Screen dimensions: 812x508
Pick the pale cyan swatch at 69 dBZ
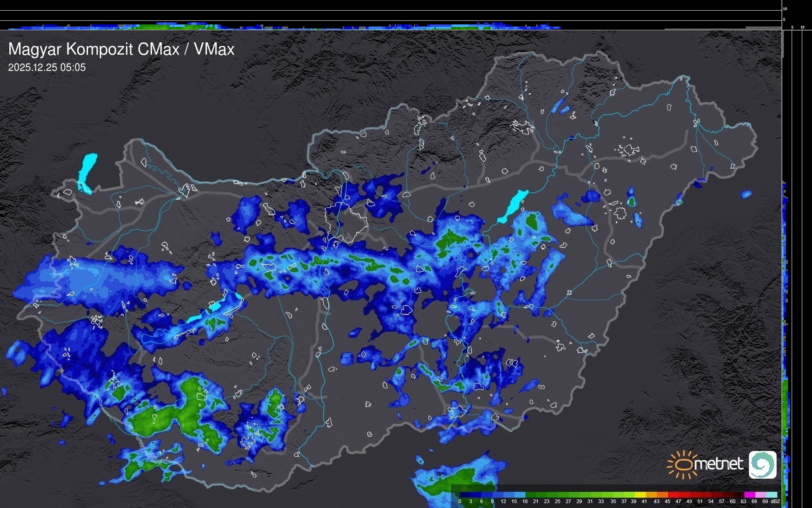[772, 495]
